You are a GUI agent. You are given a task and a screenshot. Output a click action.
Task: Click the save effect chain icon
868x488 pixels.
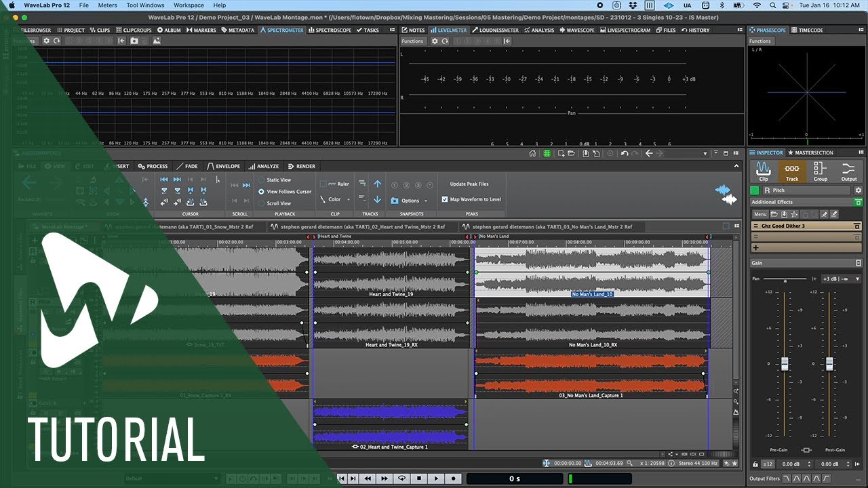[784, 214]
